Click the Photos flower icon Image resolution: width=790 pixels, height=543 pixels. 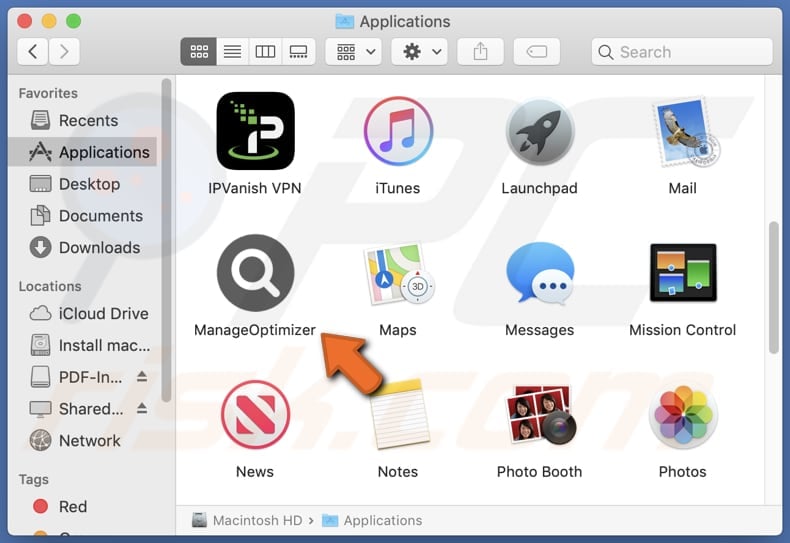tap(683, 415)
